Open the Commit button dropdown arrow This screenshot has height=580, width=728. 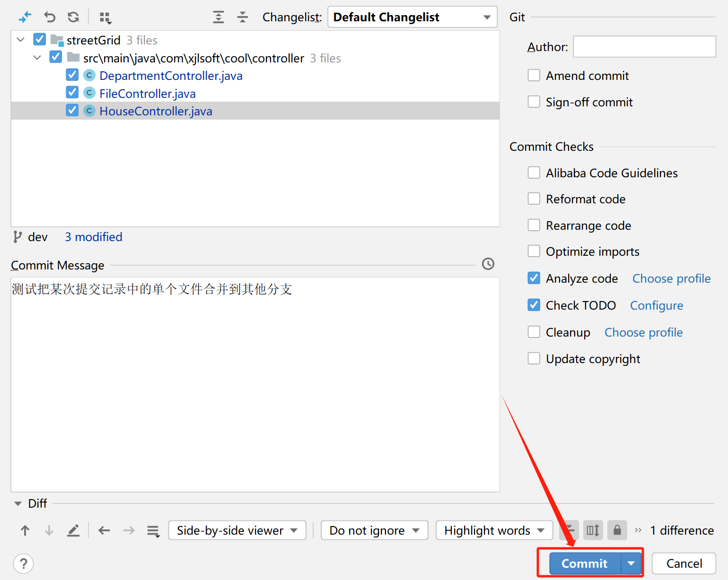pyautogui.click(x=631, y=563)
